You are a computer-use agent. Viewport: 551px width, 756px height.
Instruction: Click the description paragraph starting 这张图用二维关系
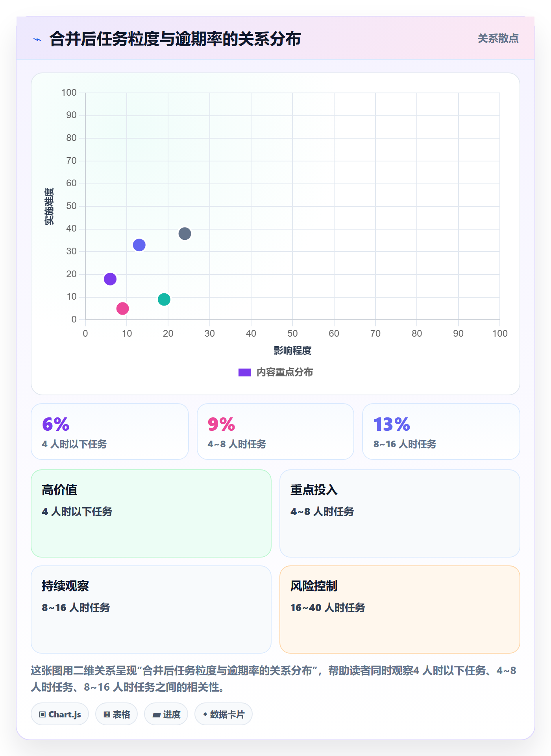tap(274, 679)
